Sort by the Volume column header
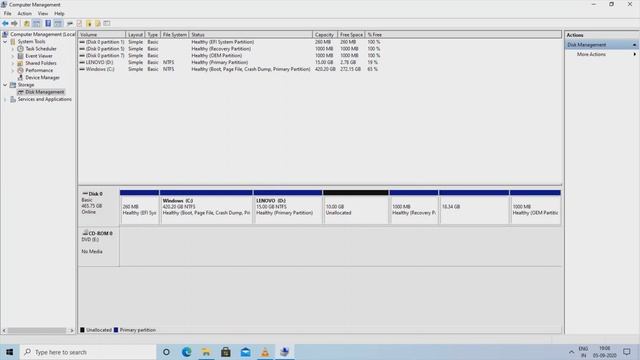Viewport: 640px width, 360px height. coord(102,35)
